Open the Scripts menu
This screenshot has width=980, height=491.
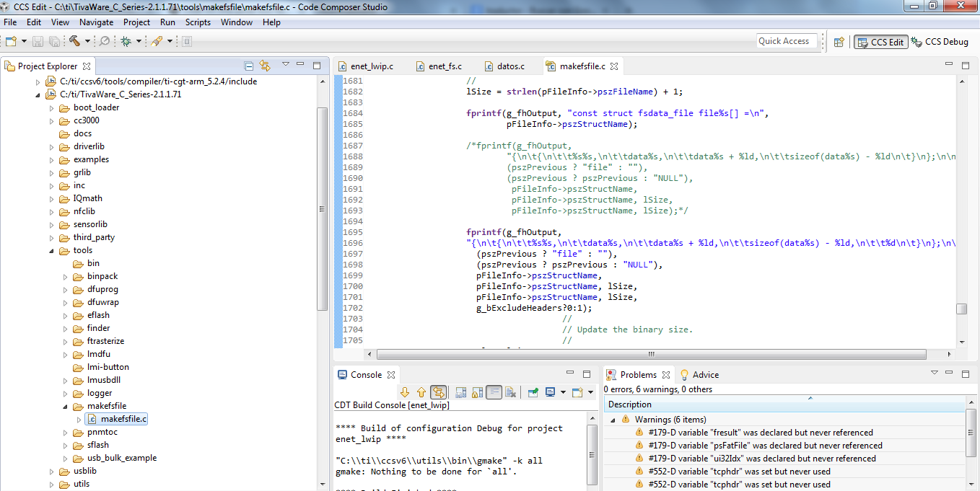[198, 22]
